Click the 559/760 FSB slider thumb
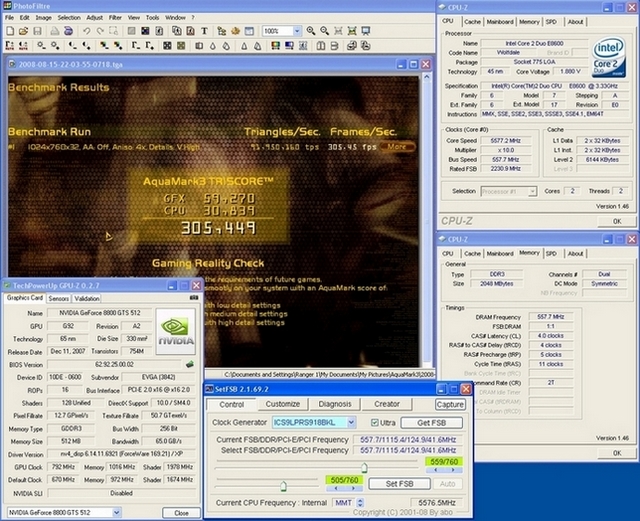640x521 pixels. [364, 468]
